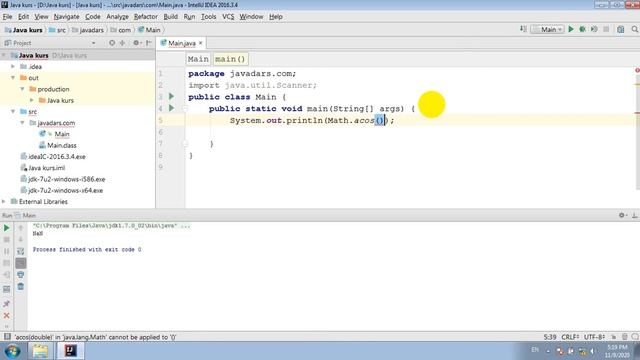Collapse the src folder
The width and height of the screenshot is (640, 360).
point(13,111)
